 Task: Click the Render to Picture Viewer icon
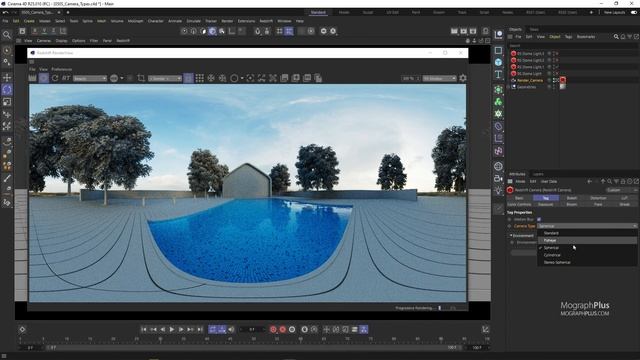464,31
